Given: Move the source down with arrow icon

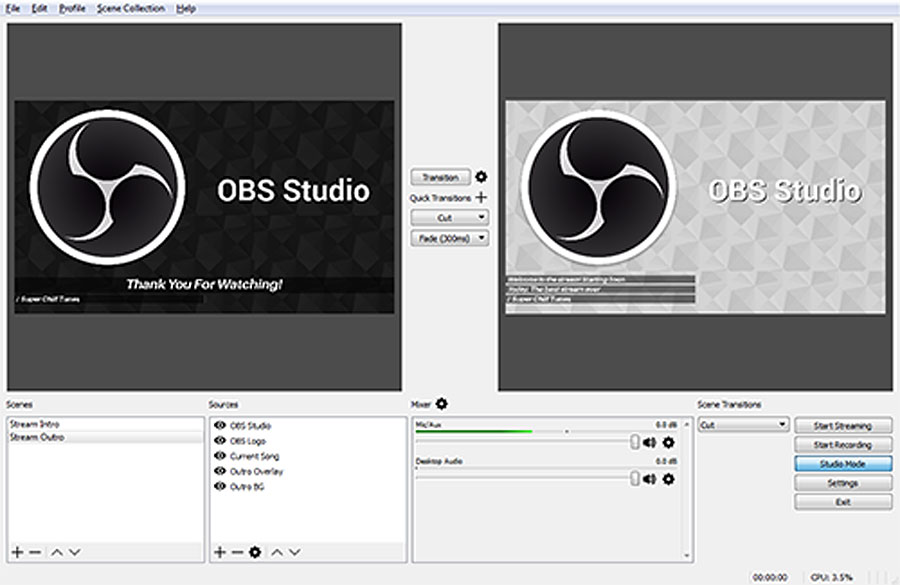Looking at the screenshot, I should click(294, 552).
